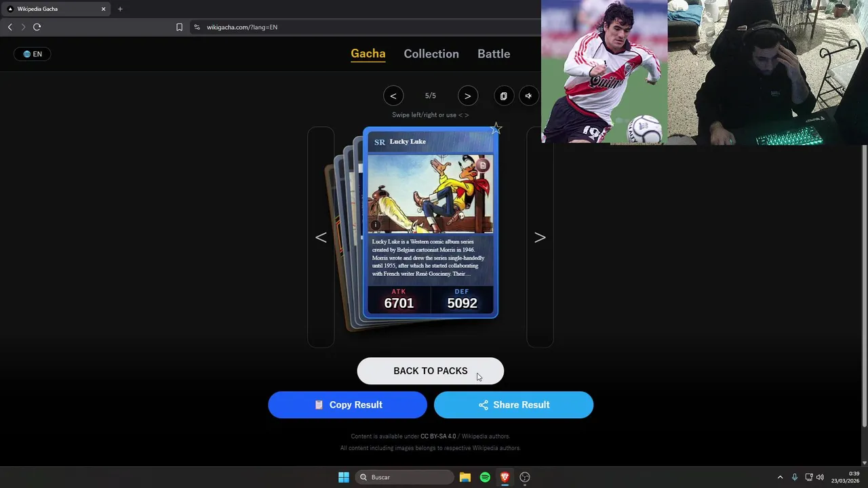Click the large left arrow beside the card stack
Image resolution: width=868 pixels, height=488 pixels.
[x=321, y=237]
